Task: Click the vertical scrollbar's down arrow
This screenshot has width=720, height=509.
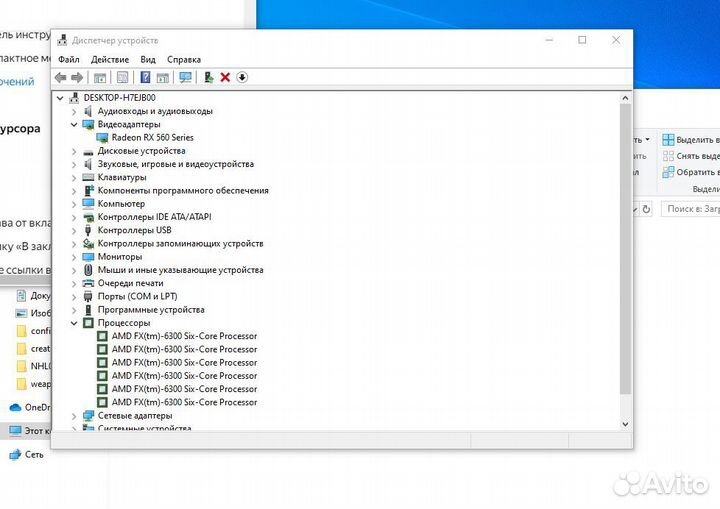Action: 626,424
